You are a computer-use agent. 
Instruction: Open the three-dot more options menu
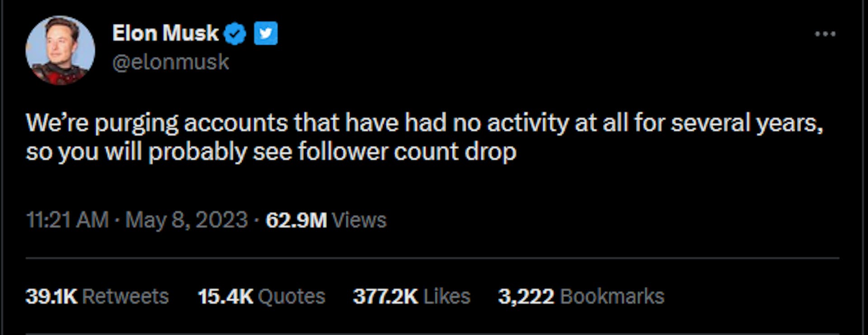(x=825, y=34)
